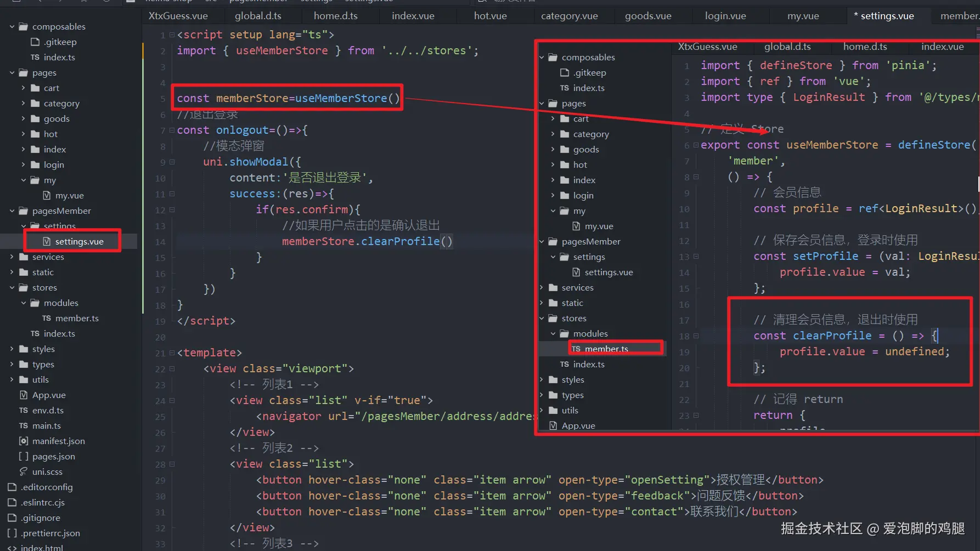Click the .gitignore file icon

point(12,518)
